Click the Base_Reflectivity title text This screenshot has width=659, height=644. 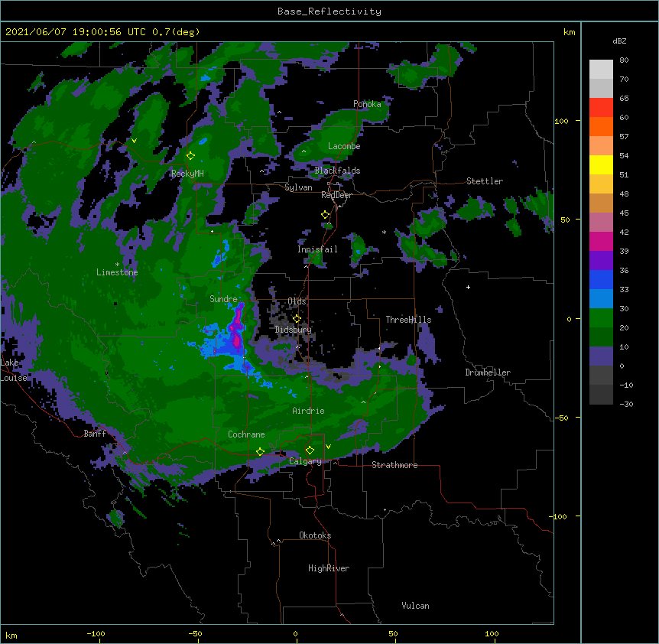click(x=329, y=11)
